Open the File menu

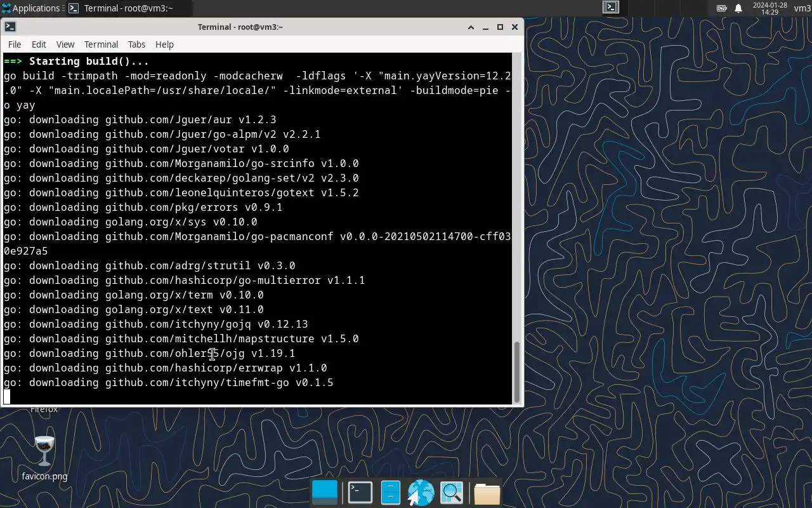point(15,44)
